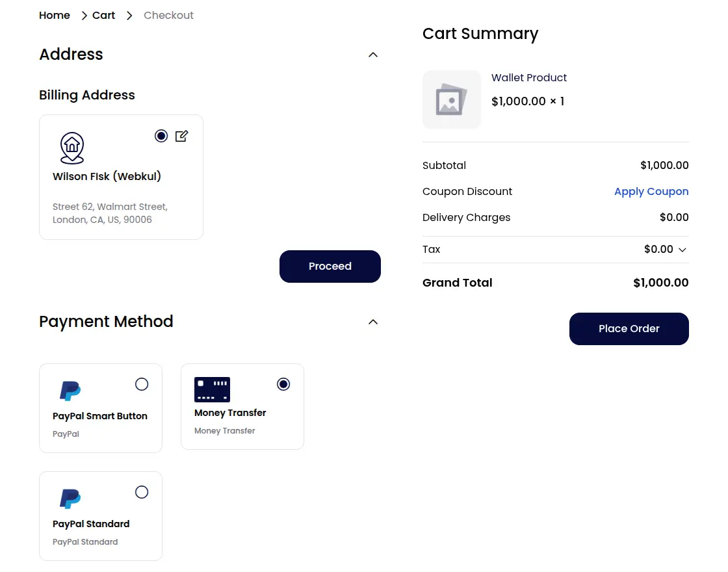Open the Cart breadcrumb page
Image resolution: width=728 pixels, height=572 pixels.
pyautogui.click(x=103, y=15)
